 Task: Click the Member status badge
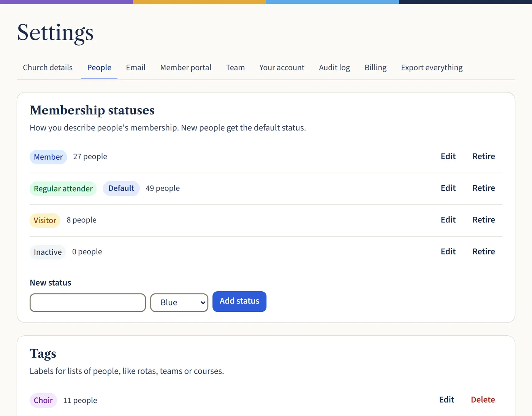(x=48, y=157)
